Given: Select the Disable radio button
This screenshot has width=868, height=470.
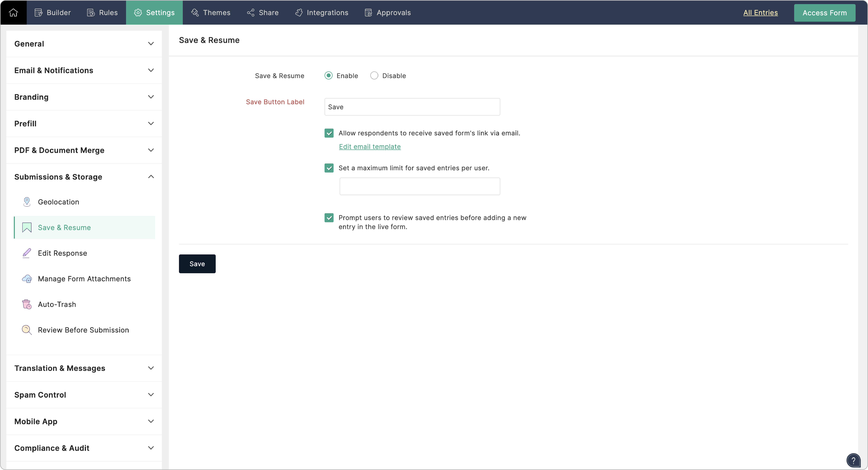Looking at the screenshot, I should 374,75.
